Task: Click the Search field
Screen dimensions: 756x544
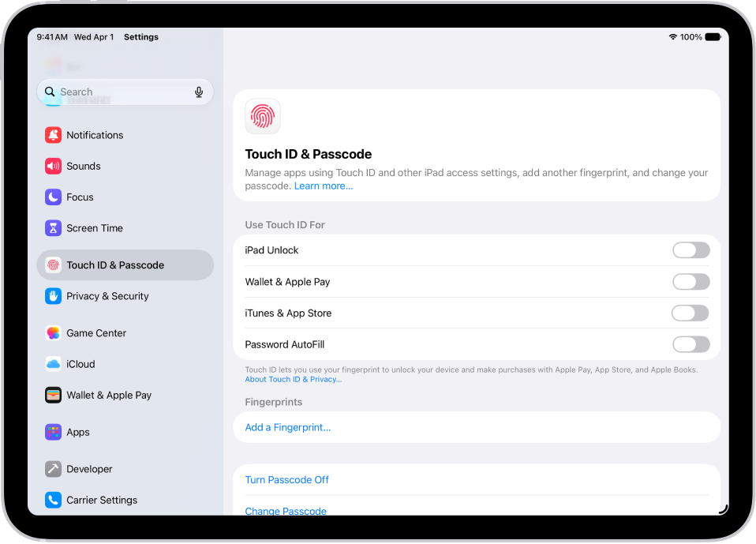Action: pos(125,92)
